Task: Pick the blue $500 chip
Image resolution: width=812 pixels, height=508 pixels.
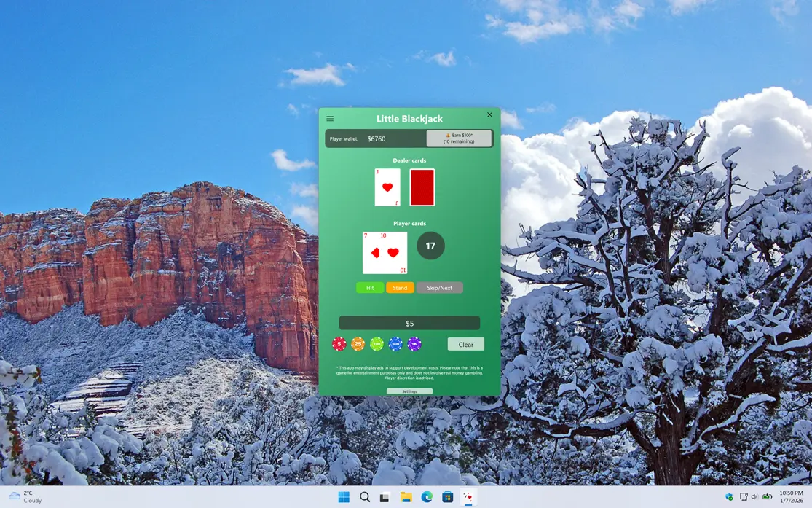Action: 395,344
